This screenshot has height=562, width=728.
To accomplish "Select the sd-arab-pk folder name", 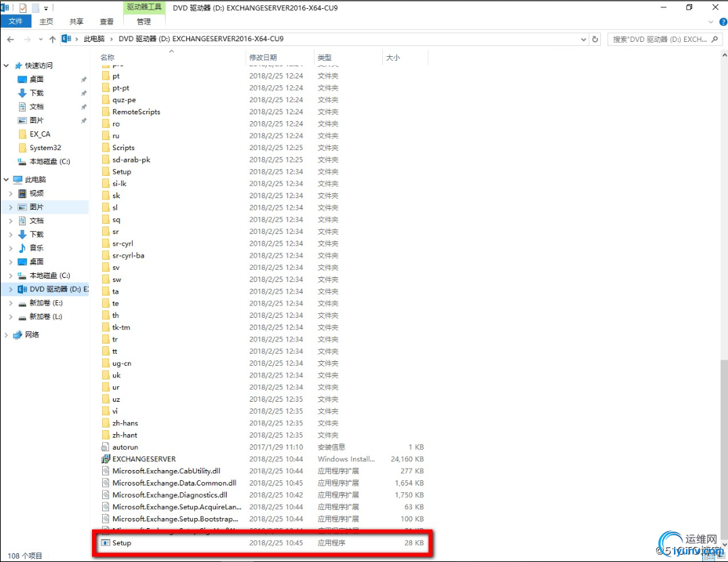I will [131, 160].
